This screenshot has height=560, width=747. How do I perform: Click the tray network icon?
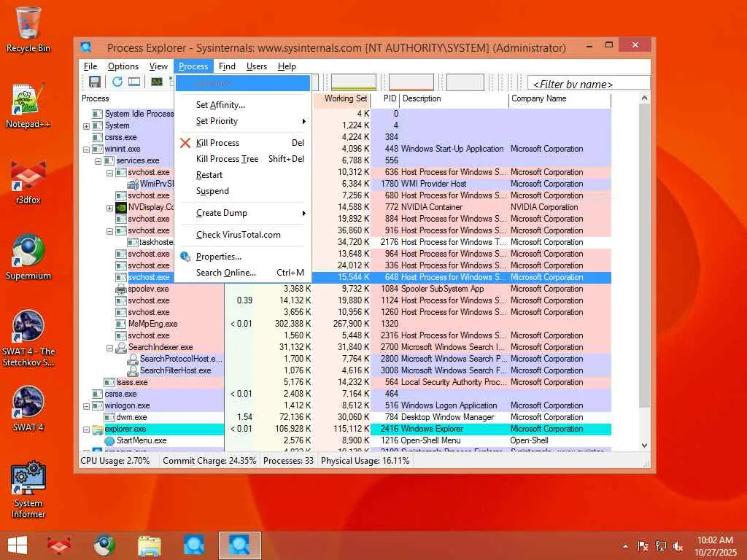661,546
